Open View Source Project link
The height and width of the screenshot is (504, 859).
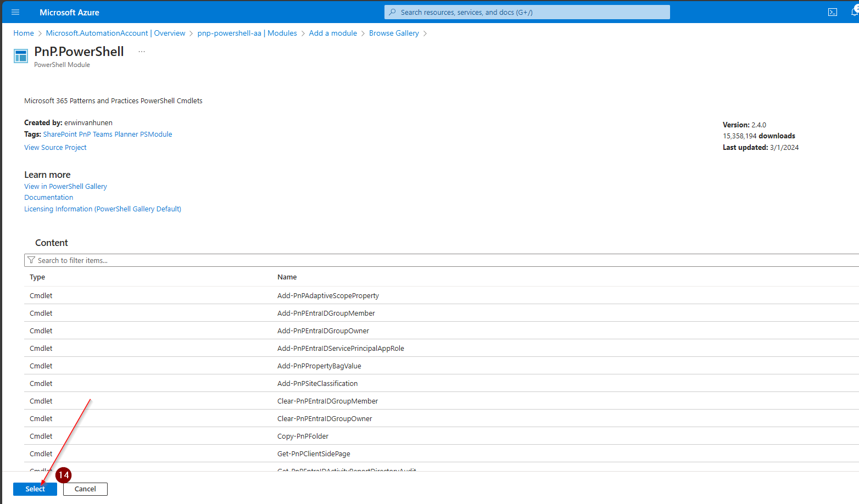point(55,147)
